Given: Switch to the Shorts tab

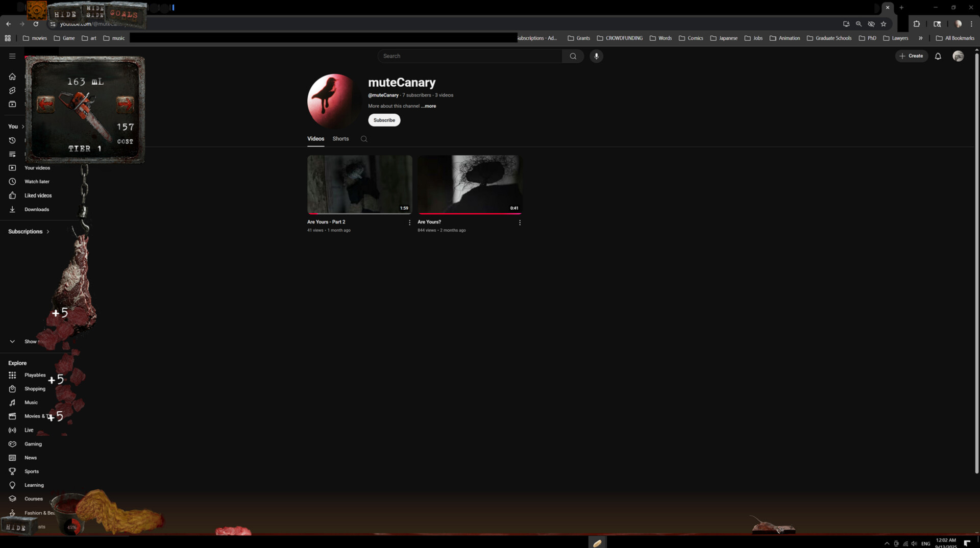Looking at the screenshot, I should pyautogui.click(x=340, y=139).
